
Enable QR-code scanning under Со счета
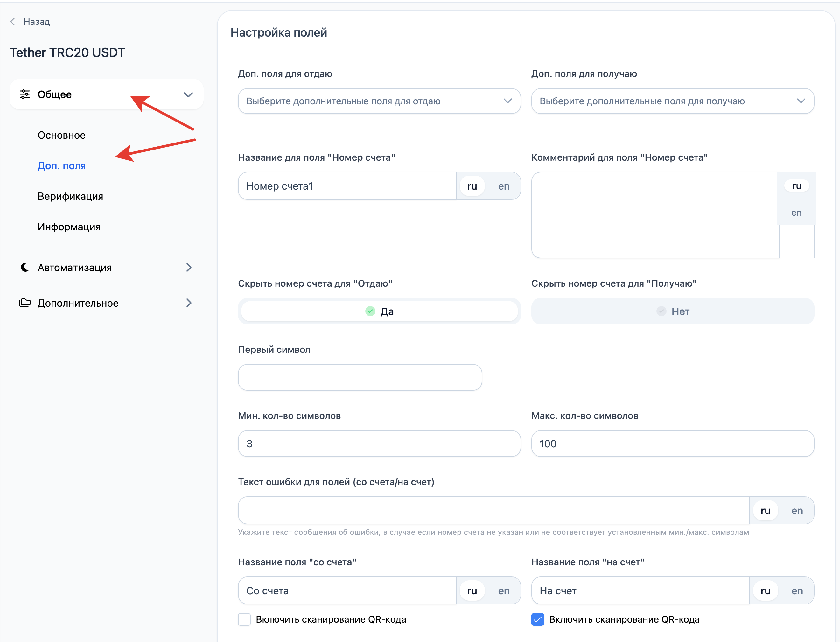[244, 619]
